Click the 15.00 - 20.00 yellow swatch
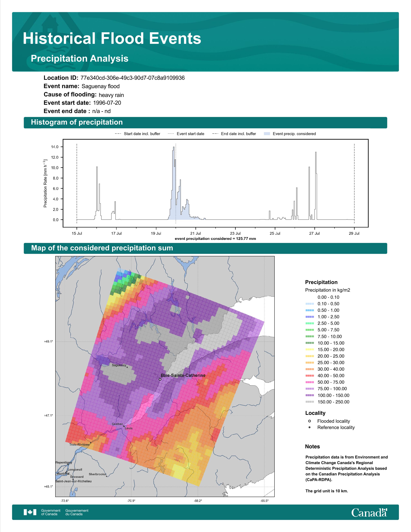 coord(309,350)
